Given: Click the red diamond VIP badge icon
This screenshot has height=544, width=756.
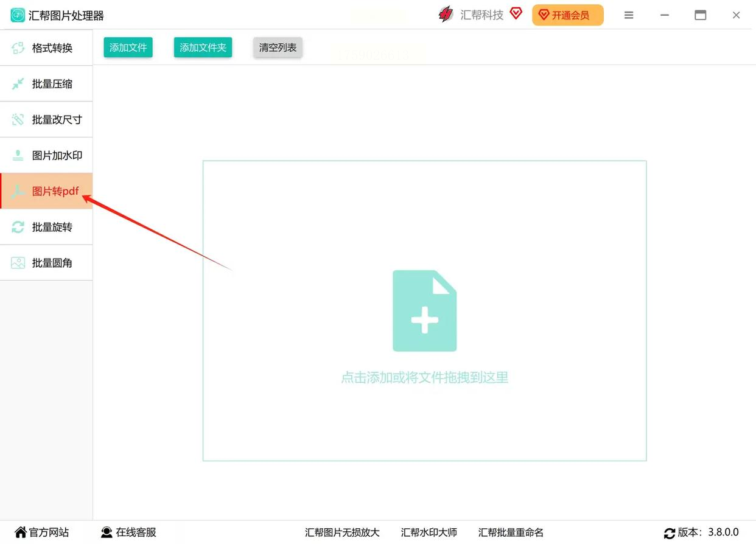Looking at the screenshot, I should click(x=516, y=13).
